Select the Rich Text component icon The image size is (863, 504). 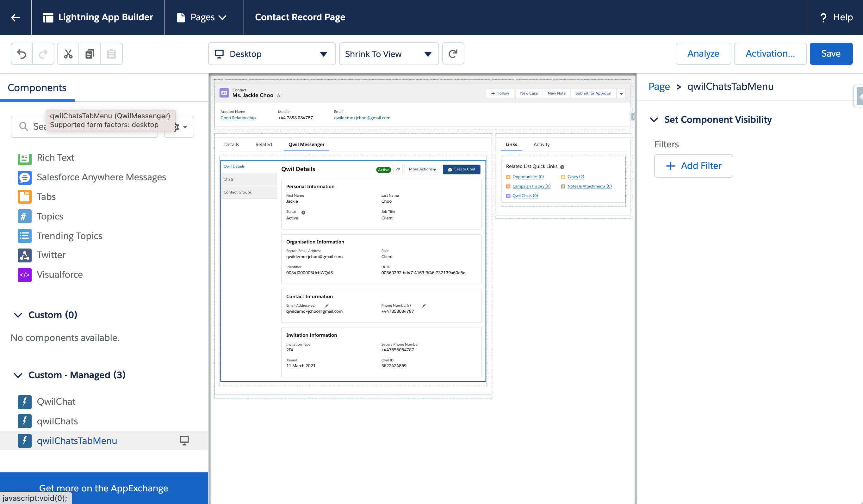25,158
